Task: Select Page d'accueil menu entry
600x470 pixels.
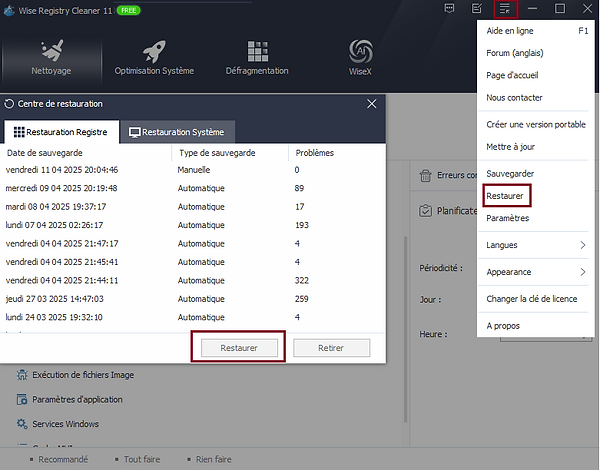Action: click(535, 75)
